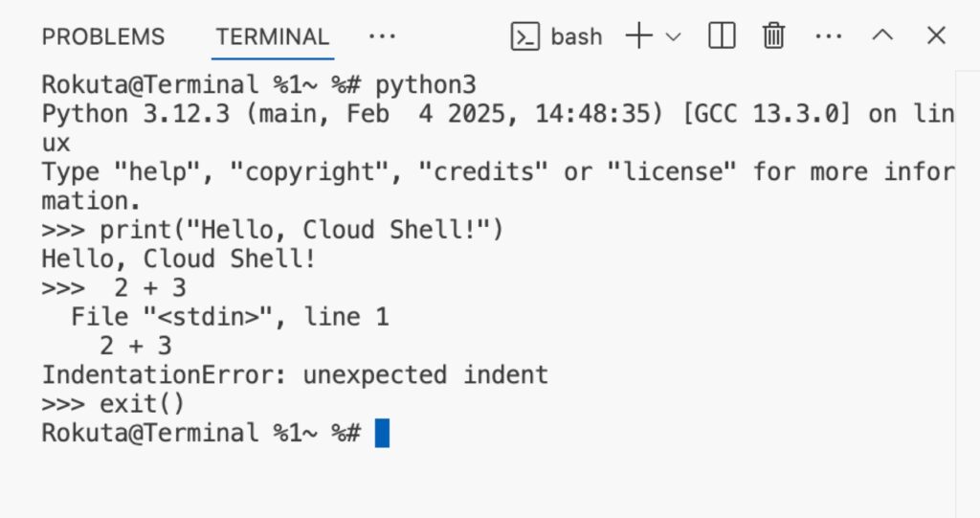Click the terminal's vertical scrollbar track
Image resolution: width=980 pixels, height=518 pixels.
tap(968, 294)
